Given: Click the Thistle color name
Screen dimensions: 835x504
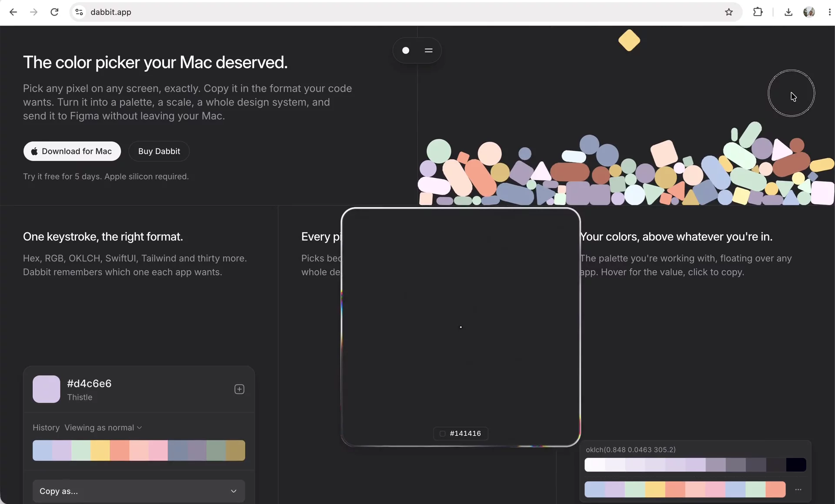Looking at the screenshot, I should (80, 397).
